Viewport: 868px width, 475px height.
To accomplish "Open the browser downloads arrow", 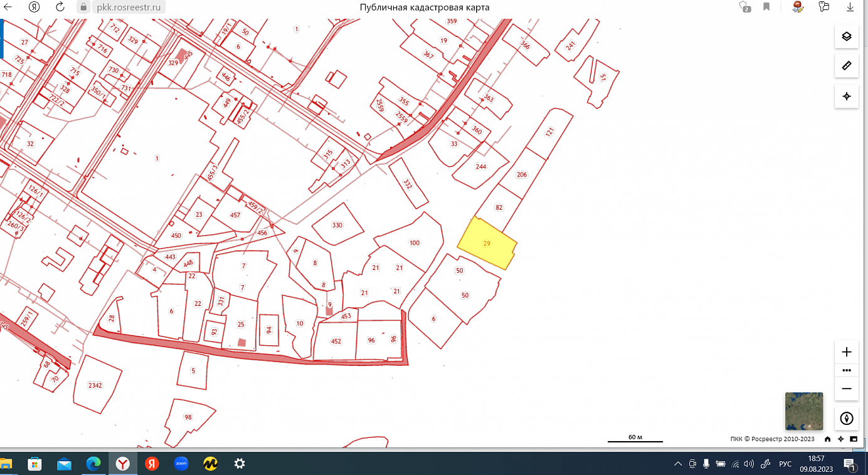I will pos(850,7).
